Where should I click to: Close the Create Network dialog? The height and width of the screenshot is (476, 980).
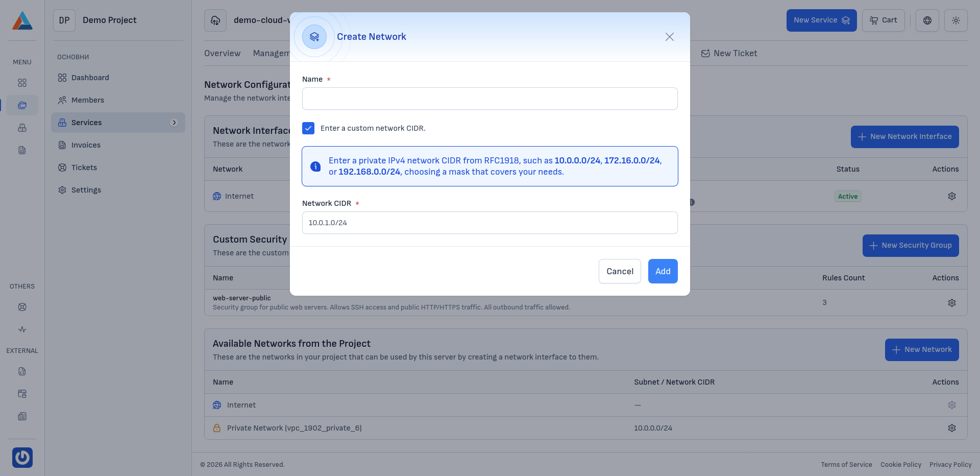coord(669,37)
